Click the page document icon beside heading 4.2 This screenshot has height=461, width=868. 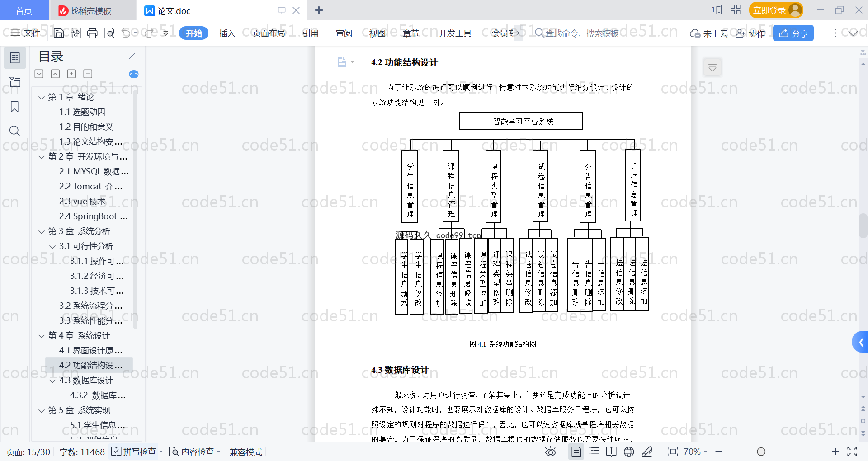pyautogui.click(x=342, y=62)
